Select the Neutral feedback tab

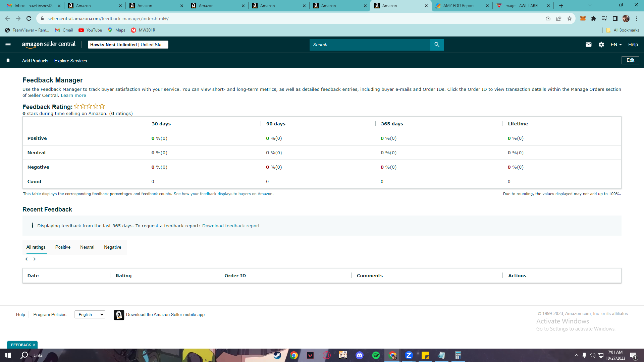pyautogui.click(x=87, y=247)
